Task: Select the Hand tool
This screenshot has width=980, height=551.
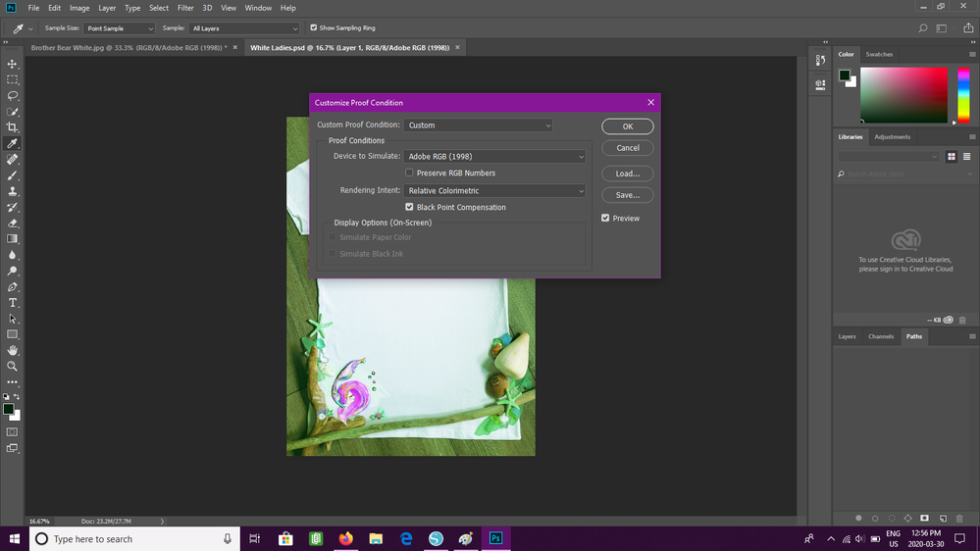Action: [x=13, y=350]
